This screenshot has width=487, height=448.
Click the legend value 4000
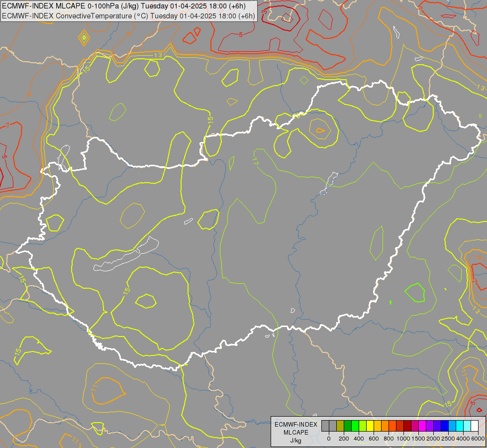click(x=463, y=439)
